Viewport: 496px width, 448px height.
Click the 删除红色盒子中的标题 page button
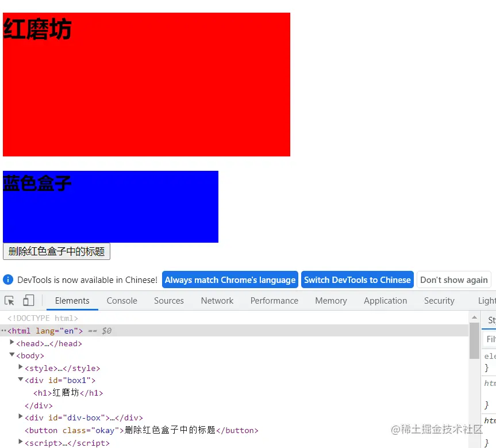(57, 251)
